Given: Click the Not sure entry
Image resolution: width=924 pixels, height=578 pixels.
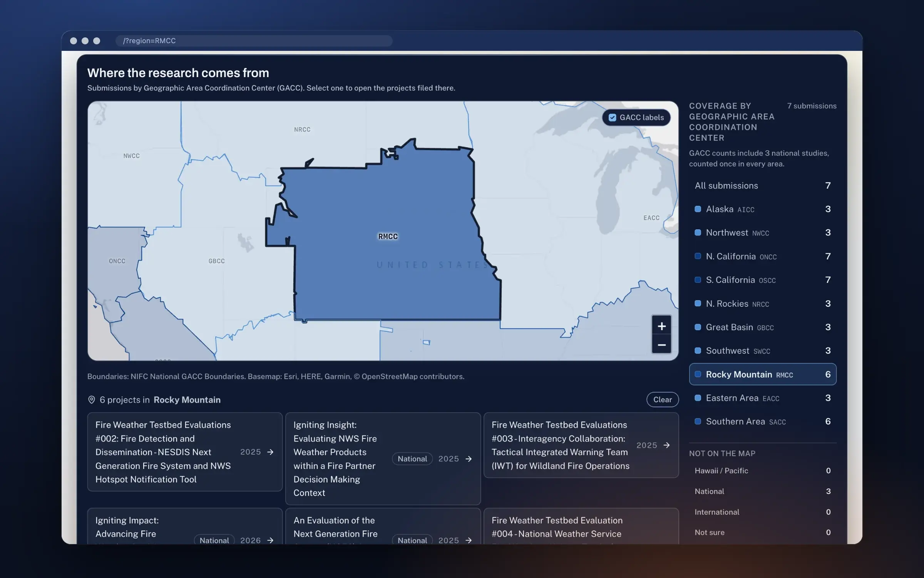Looking at the screenshot, I should coord(762,533).
